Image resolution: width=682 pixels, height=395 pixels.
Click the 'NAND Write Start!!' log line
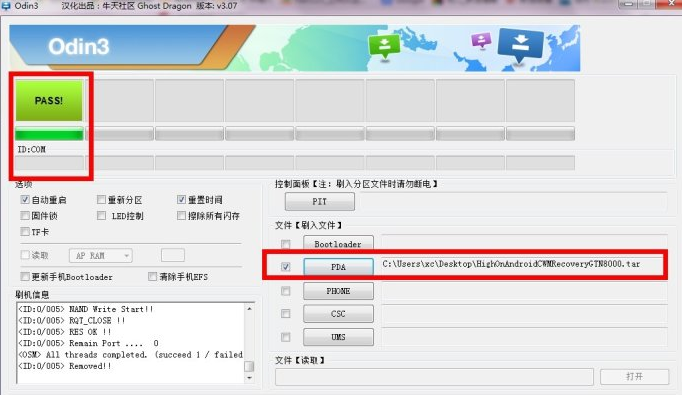click(86, 309)
